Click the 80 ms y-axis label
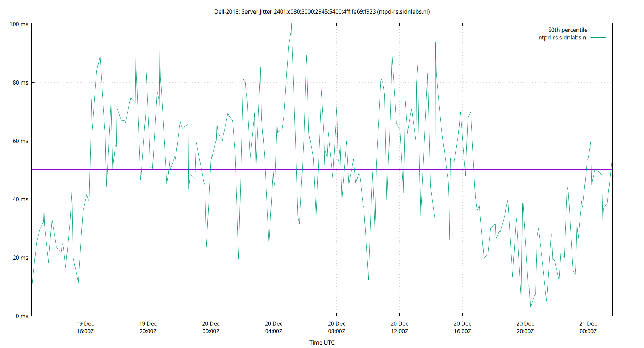The height and width of the screenshot is (348, 644). pyautogui.click(x=20, y=82)
